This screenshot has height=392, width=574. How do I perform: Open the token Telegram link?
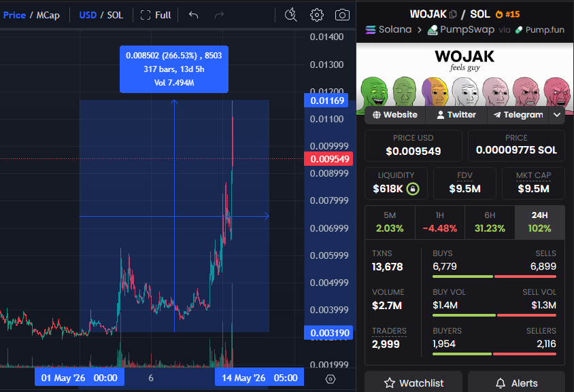(518, 115)
